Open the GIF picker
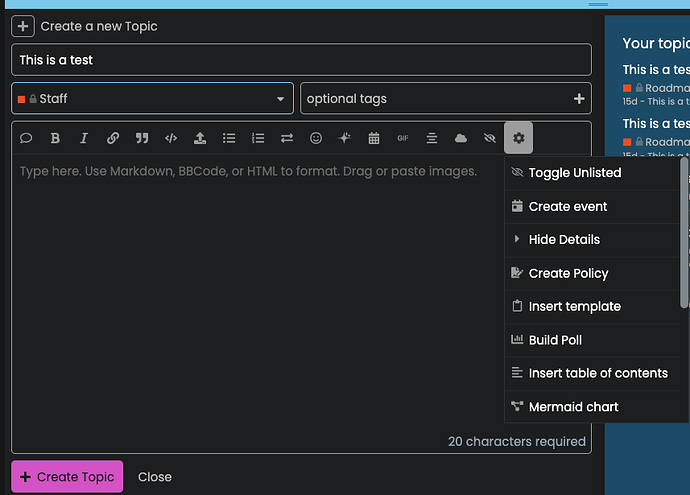This screenshot has height=495, width=690. [x=403, y=138]
